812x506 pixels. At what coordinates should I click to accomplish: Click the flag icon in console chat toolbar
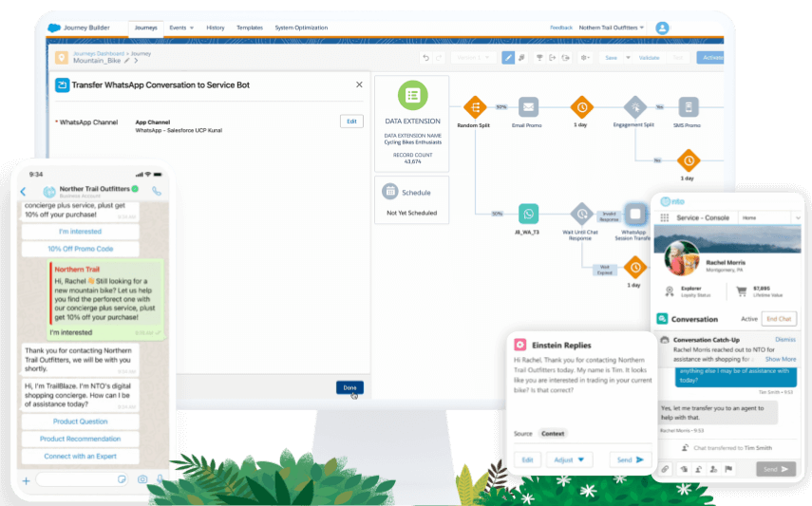pyautogui.click(x=728, y=469)
